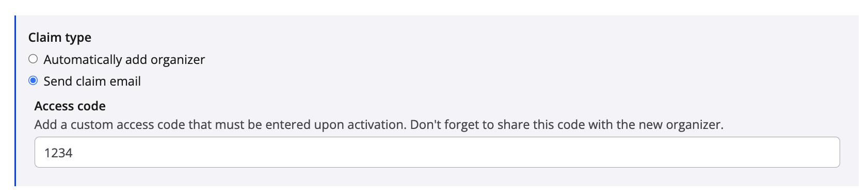This screenshot has height=196, width=868.
Task: Click the Automatically add organizer label text
Action: tap(124, 60)
